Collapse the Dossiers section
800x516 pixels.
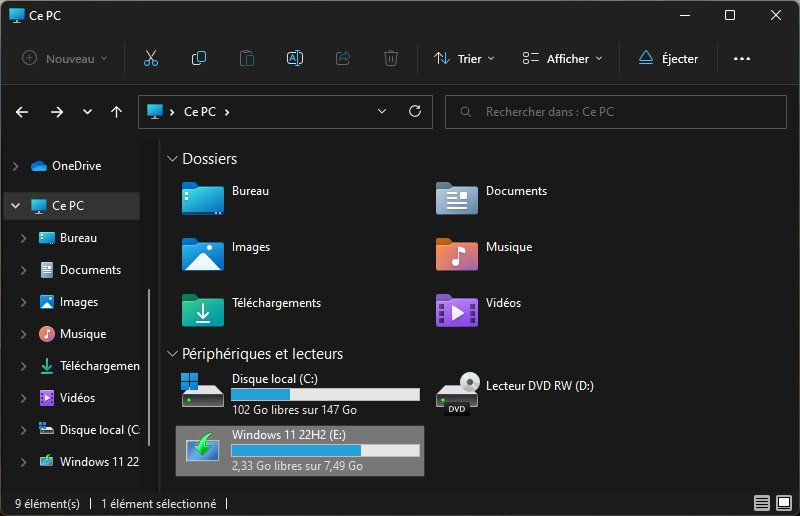[x=172, y=159]
